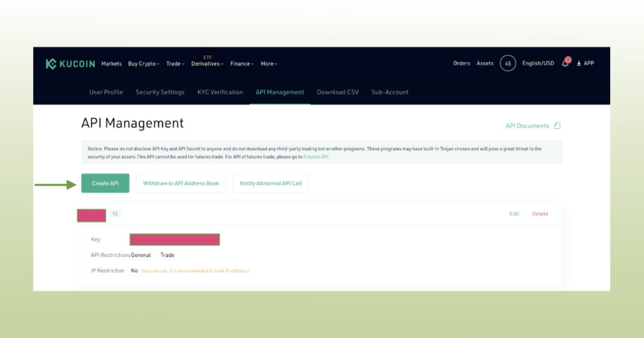The width and height of the screenshot is (644, 338).
Task: Click the API Management page heading
Action: tap(132, 123)
